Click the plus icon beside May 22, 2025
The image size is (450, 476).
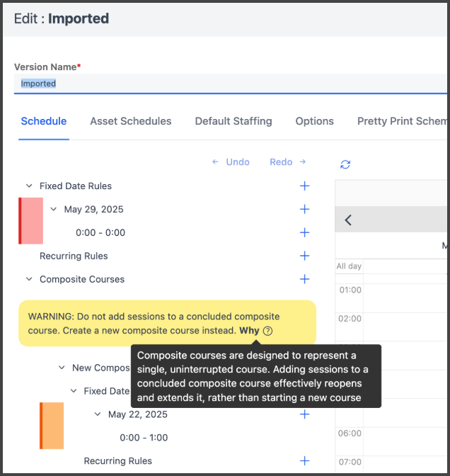point(304,414)
